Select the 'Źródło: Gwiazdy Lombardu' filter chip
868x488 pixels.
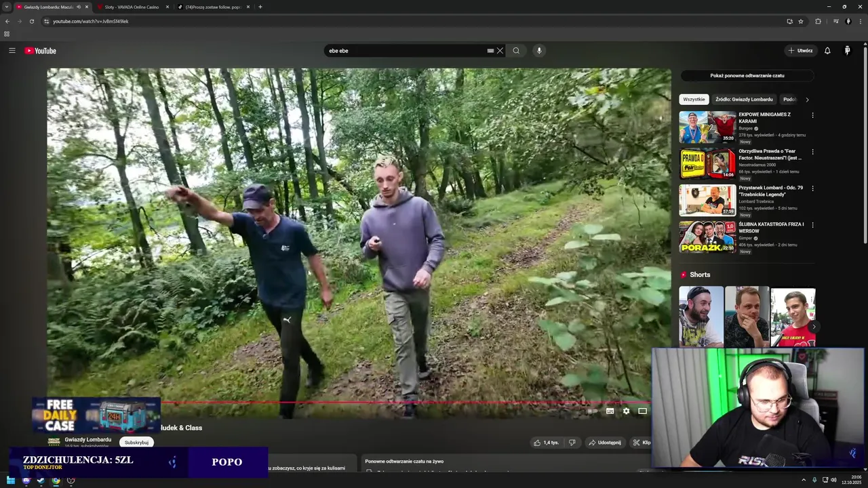744,100
